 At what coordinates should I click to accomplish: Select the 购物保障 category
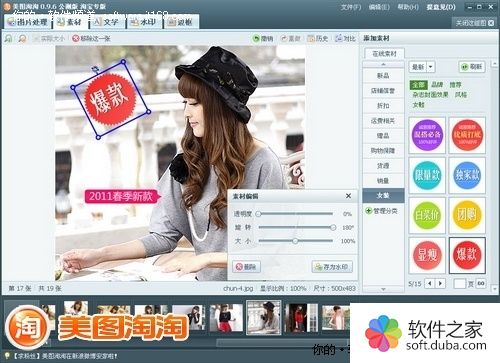[383, 151]
